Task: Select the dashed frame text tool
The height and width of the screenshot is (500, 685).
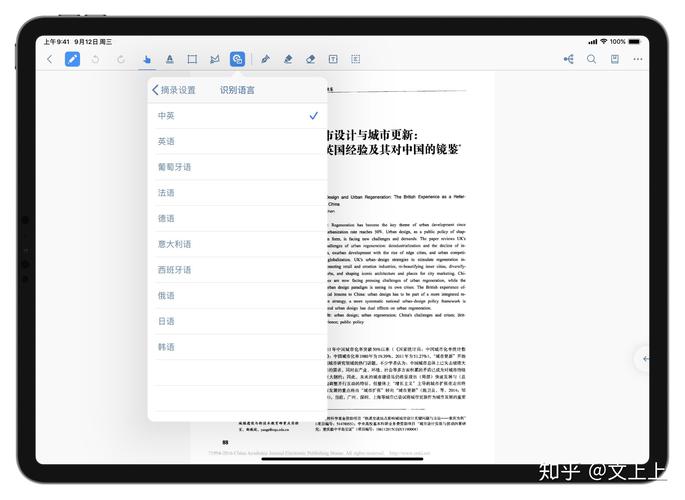Action: [x=356, y=59]
